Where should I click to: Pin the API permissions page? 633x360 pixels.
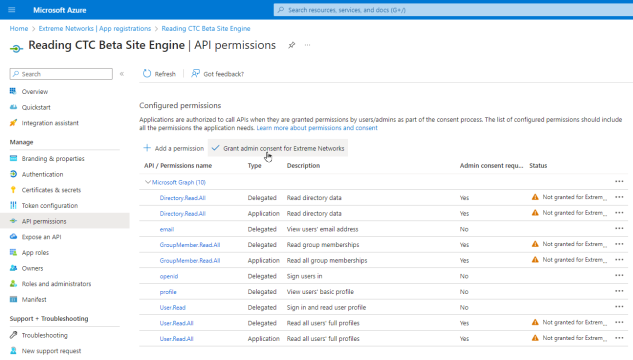291,45
